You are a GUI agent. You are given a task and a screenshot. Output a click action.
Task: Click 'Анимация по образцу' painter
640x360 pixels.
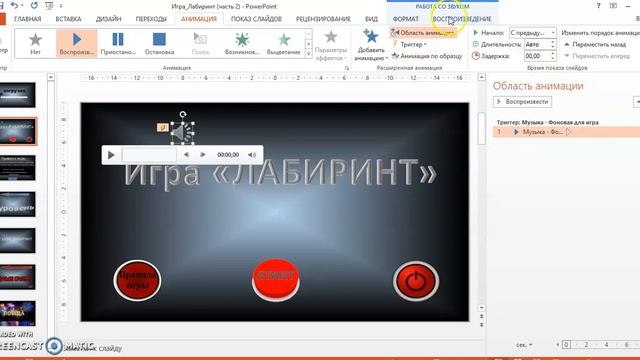(x=427, y=56)
